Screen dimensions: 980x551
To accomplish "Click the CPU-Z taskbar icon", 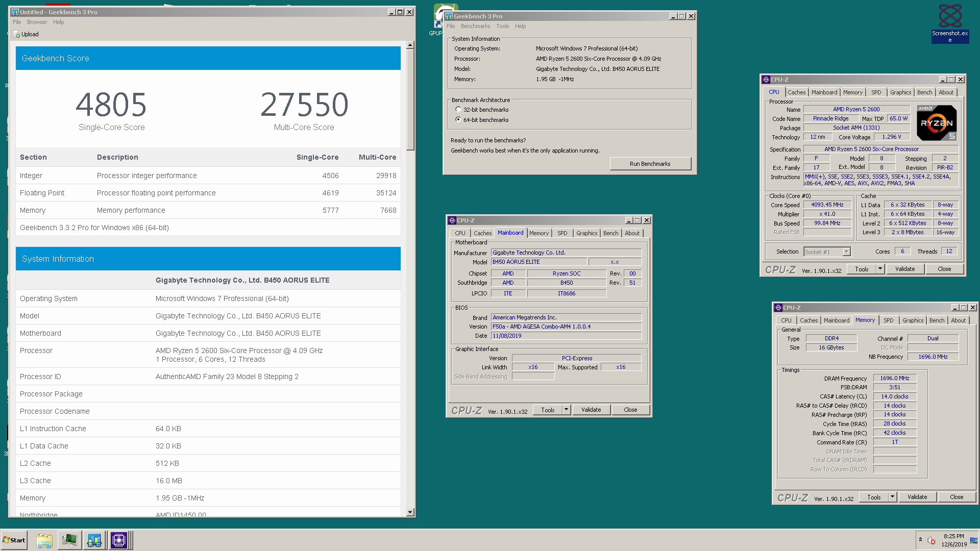I will pyautogui.click(x=119, y=540).
